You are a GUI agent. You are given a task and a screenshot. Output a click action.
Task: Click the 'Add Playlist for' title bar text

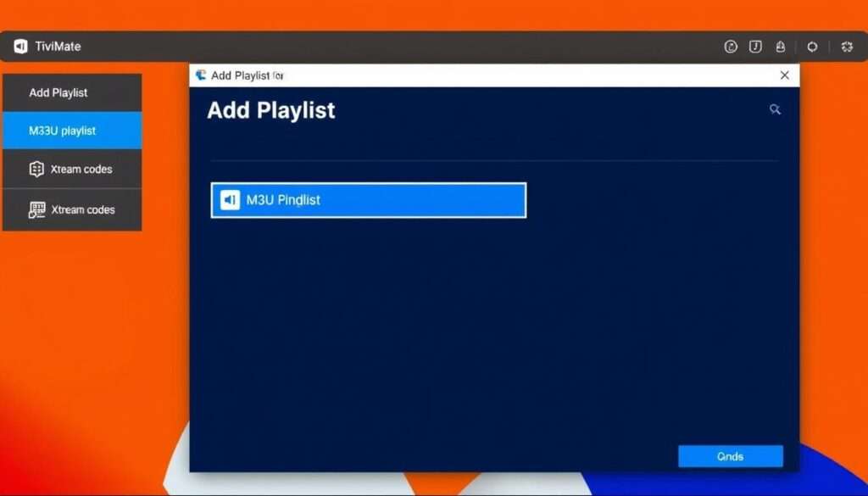click(248, 75)
